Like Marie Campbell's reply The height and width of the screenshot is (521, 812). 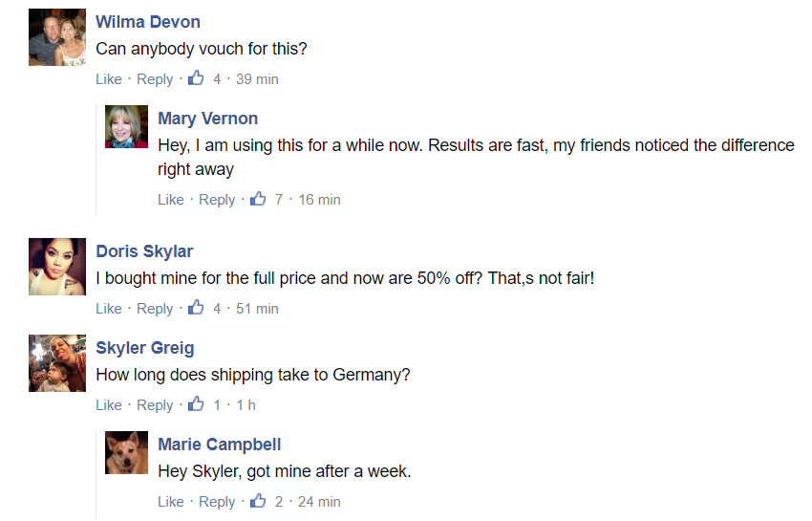[171, 502]
